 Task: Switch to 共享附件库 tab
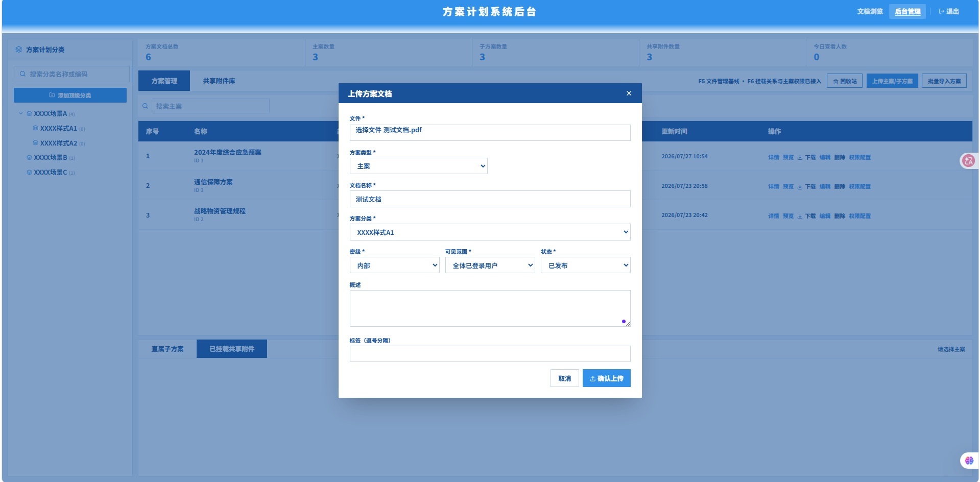pyautogui.click(x=219, y=81)
